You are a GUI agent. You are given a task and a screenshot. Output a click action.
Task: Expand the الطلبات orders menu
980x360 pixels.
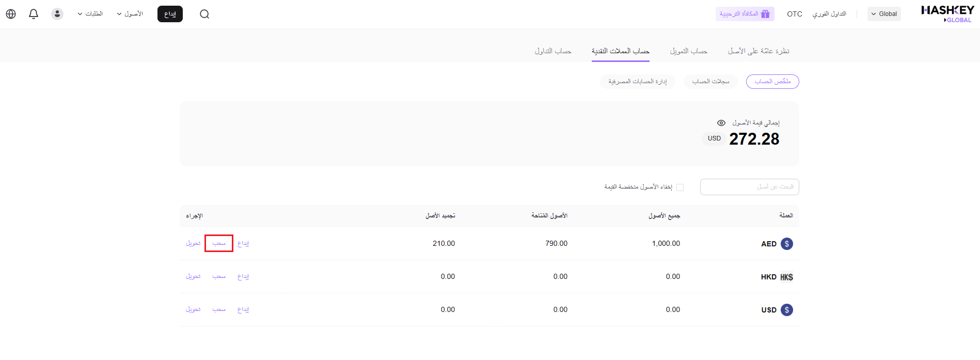(90, 14)
